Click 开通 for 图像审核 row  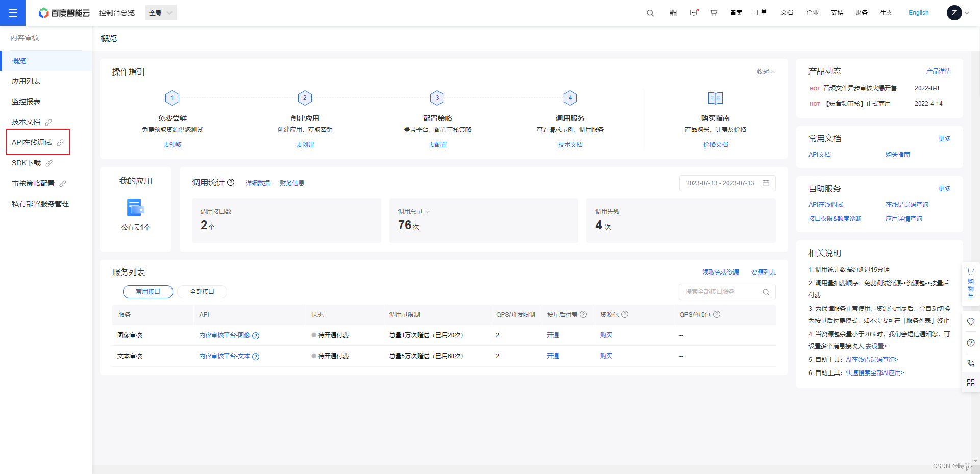point(553,335)
